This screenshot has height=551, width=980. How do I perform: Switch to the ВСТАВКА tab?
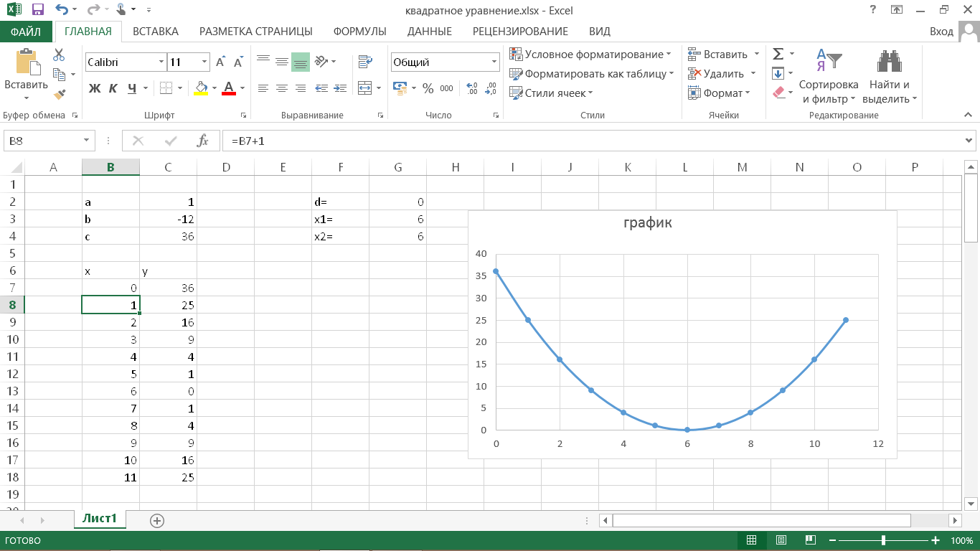tap(156, 32)
